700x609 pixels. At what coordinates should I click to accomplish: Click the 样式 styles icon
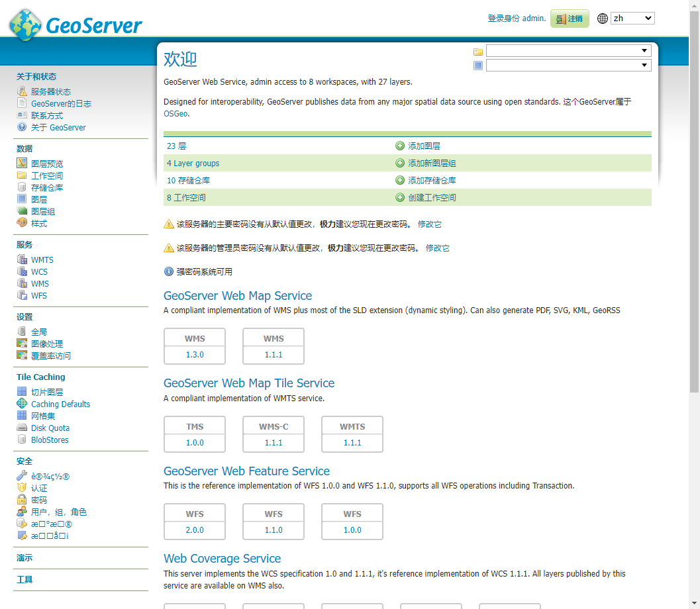tap(22, 223)
